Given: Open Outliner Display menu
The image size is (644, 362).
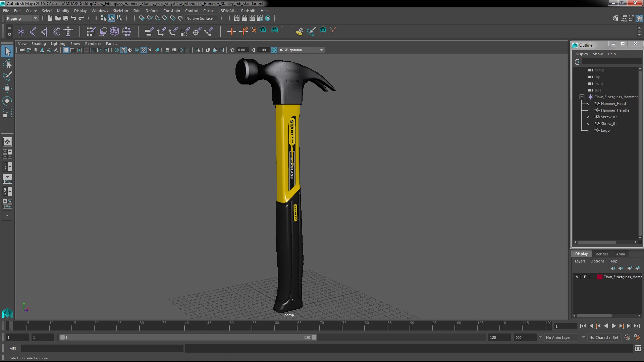Looking at the screenshot, I should point(582,54).
